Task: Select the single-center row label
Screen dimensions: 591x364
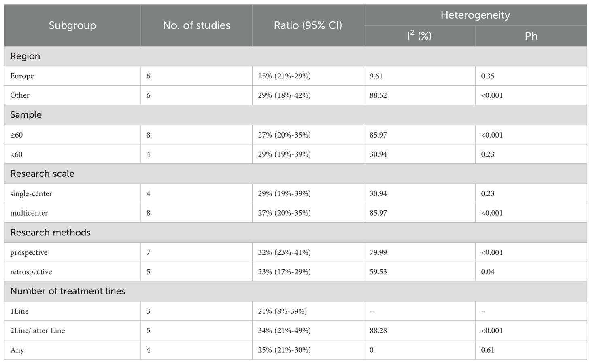Action: pos(31,194)
